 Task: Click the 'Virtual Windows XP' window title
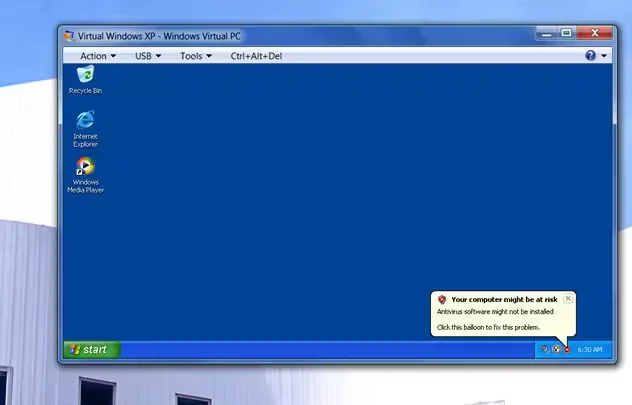159,36
